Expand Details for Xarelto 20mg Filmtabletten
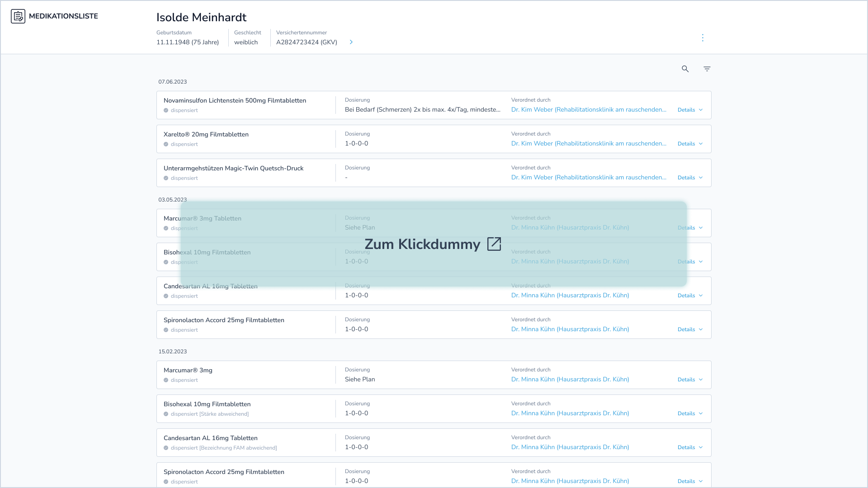 [x=690, y=144]
